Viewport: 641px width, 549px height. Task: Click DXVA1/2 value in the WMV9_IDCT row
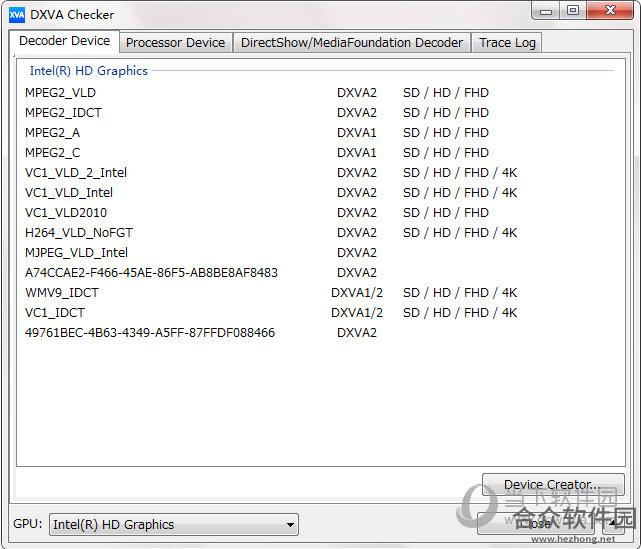tap(357, 293)
